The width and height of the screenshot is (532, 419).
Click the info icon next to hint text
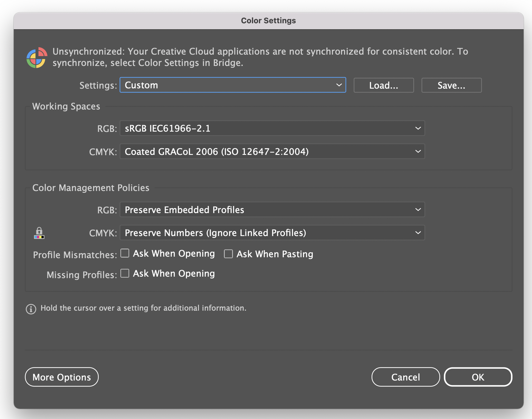(x=31, y=309)
